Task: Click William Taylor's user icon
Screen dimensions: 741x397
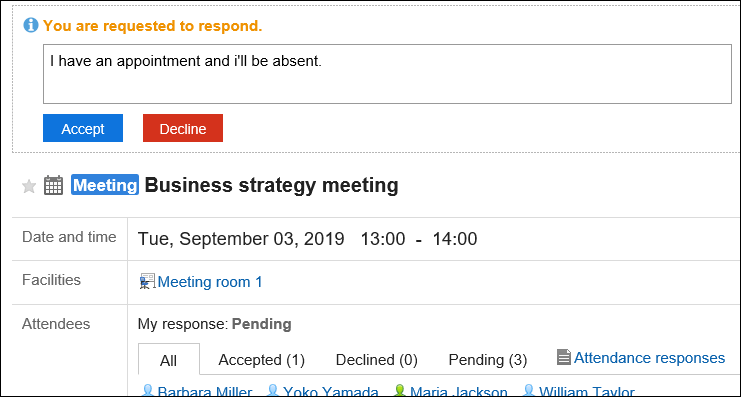Action: click(529, 391)
